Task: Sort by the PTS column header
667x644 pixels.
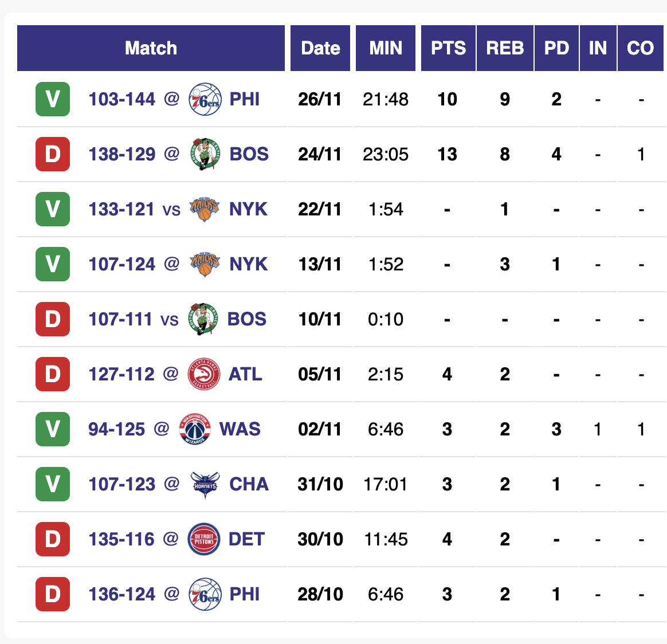Action: point(448,48)
